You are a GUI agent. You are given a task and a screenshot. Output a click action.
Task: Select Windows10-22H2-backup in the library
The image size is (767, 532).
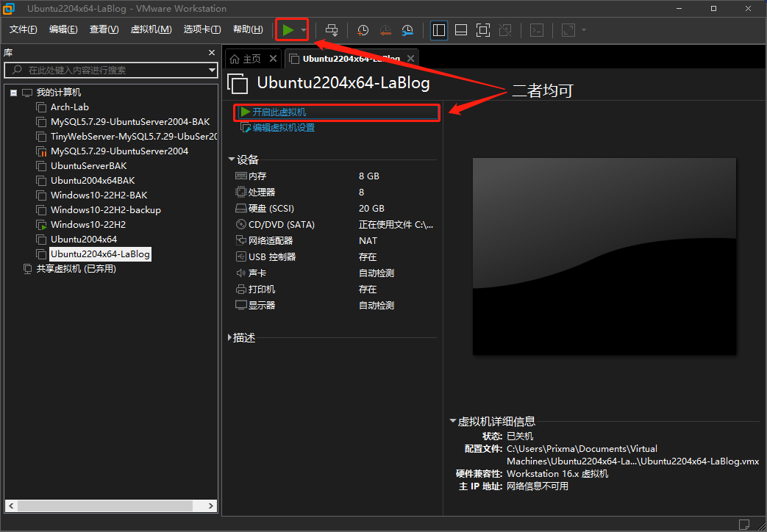(106, 209)
